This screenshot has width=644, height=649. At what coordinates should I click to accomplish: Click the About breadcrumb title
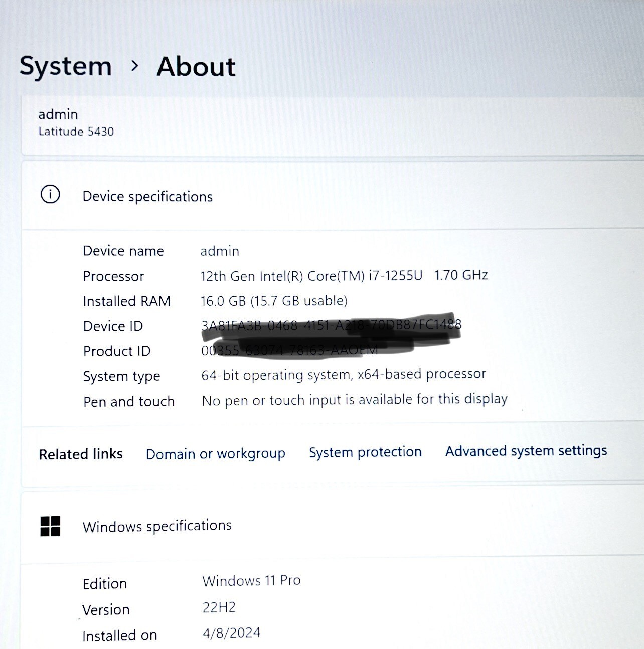196,67
